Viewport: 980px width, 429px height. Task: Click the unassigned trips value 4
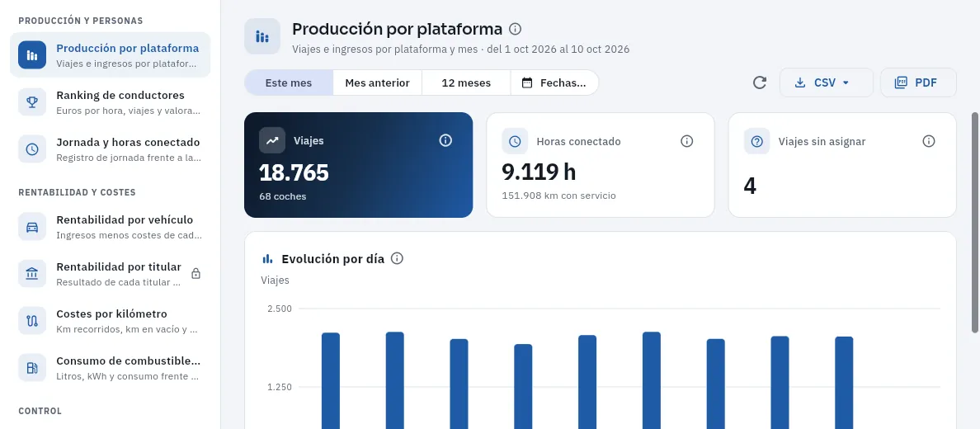[x=750, y=186]
